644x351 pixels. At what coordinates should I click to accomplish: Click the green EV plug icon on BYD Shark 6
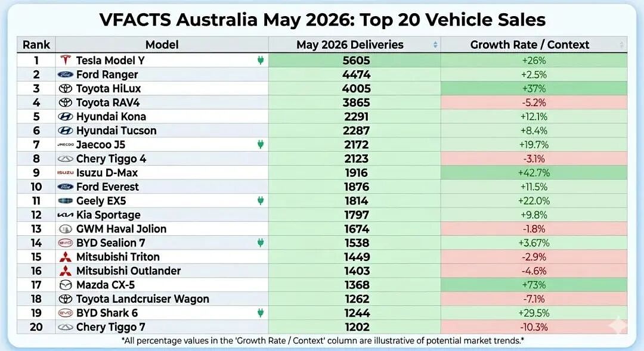tap(261, 313)
